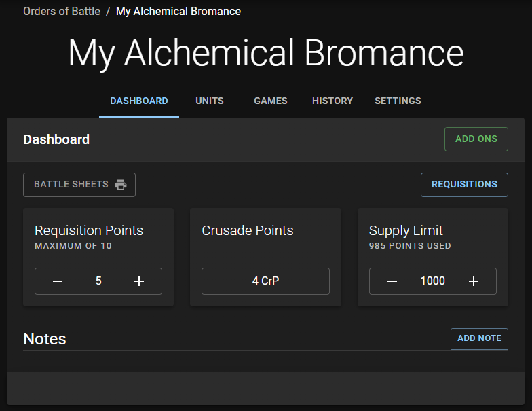Click the Supply Limit value field
Image resolution: width=532 pixels, height=411 pixels.
pyautogui.click(x=433, y=281)
